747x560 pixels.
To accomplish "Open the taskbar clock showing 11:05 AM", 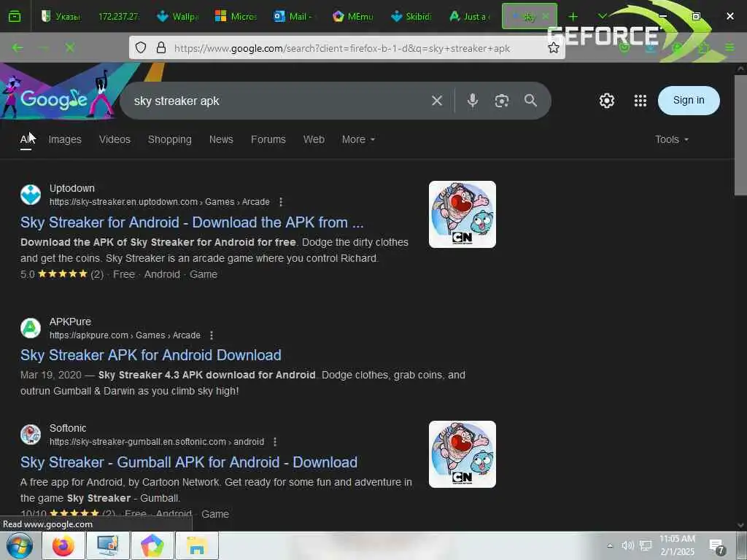I will [677, 545].
